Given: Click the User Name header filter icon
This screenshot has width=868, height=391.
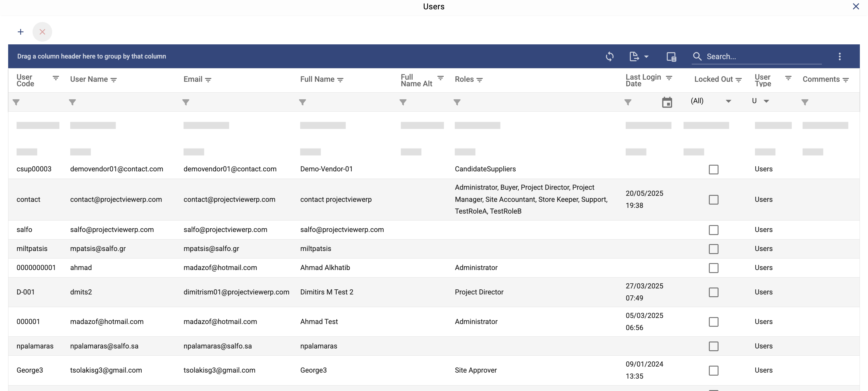Looking at the screenshot, I should click(114, 80).
